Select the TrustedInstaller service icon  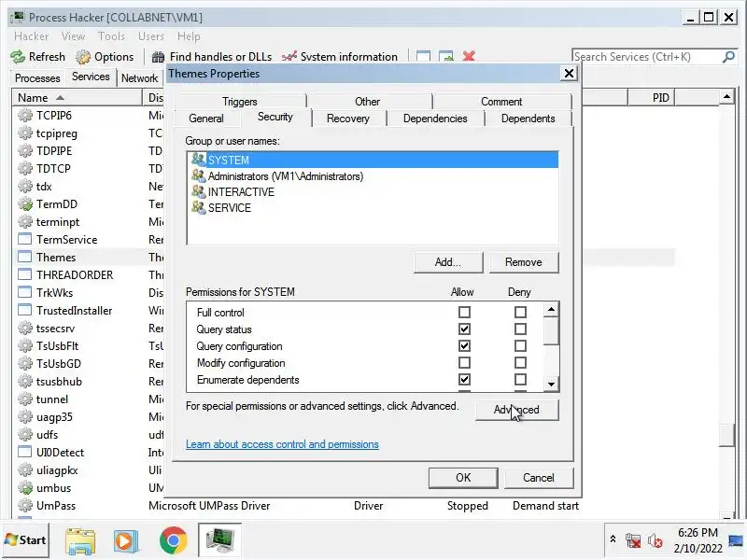click(x=25, y=311)
